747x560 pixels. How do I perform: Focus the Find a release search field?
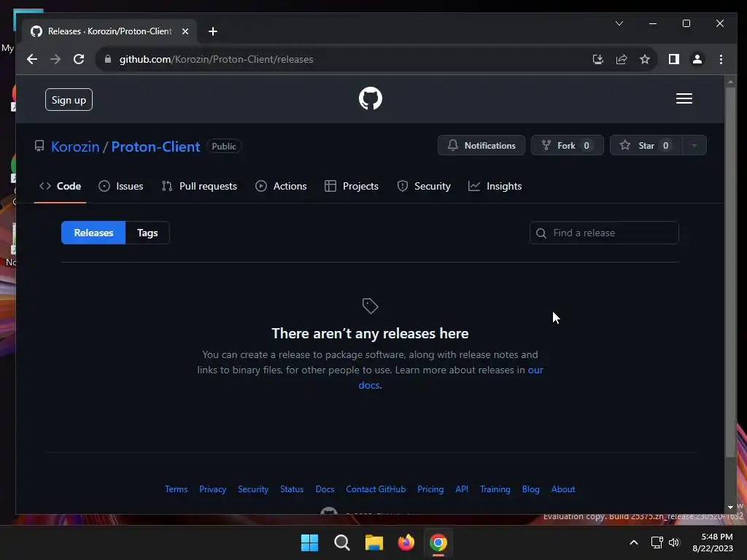click(604, 233)
